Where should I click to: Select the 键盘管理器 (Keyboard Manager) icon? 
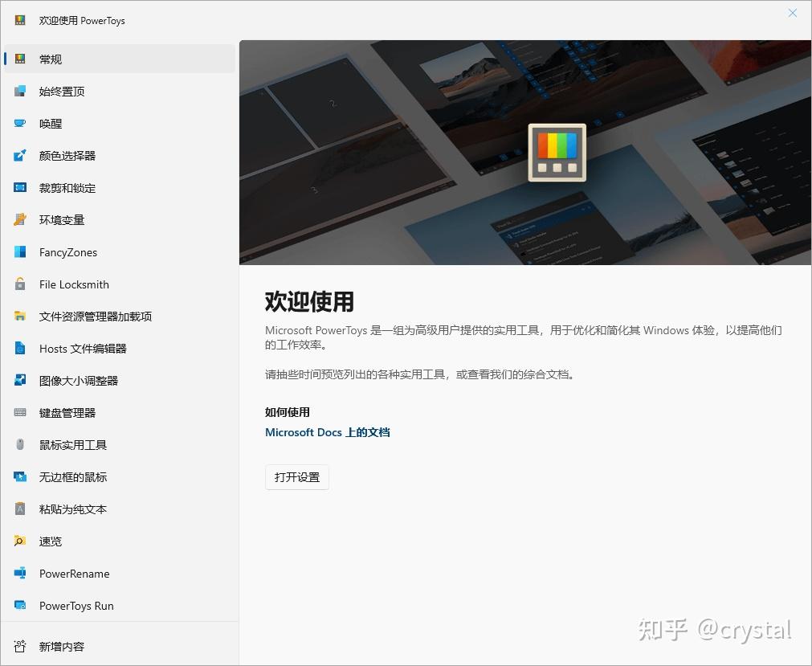(19, 412)
